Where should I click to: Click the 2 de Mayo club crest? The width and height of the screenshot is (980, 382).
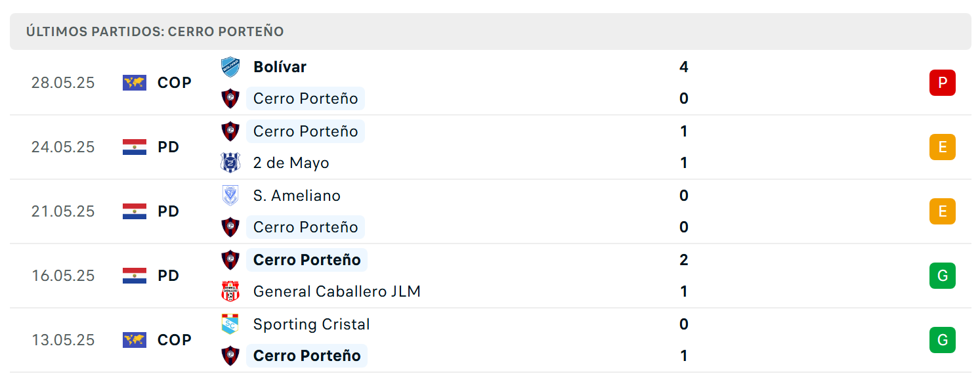230,163
